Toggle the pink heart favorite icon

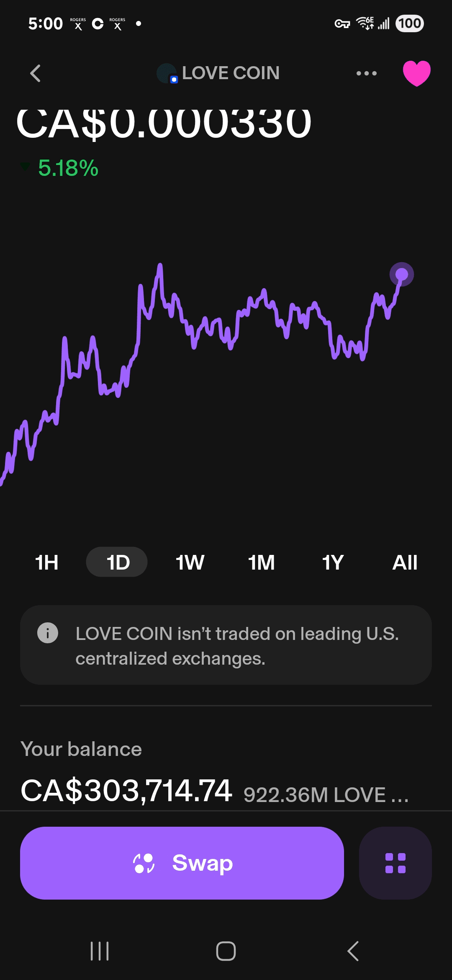point(416,73)
